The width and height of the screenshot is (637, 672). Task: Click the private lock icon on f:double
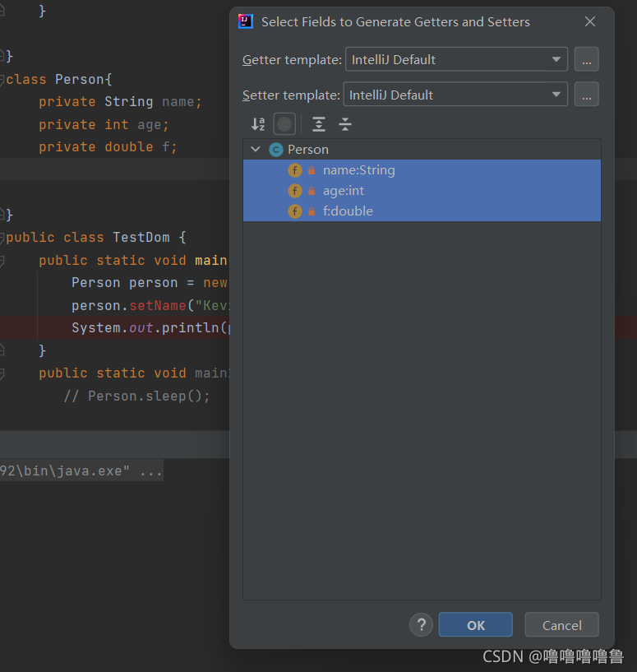pos(312,211)
